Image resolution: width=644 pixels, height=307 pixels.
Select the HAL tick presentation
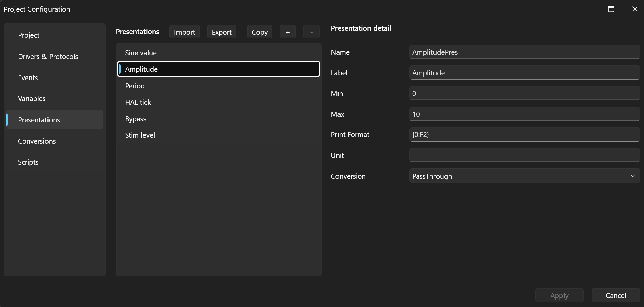click(219, 102)
